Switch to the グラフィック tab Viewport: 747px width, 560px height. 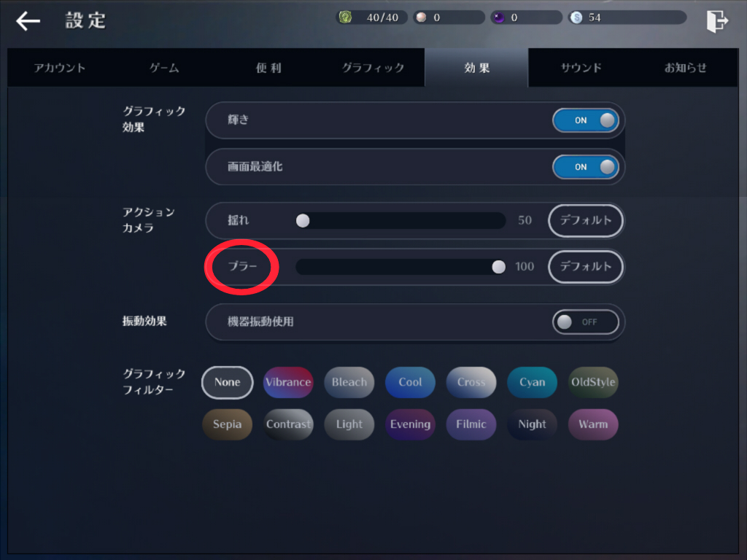[x=373, y=68]
